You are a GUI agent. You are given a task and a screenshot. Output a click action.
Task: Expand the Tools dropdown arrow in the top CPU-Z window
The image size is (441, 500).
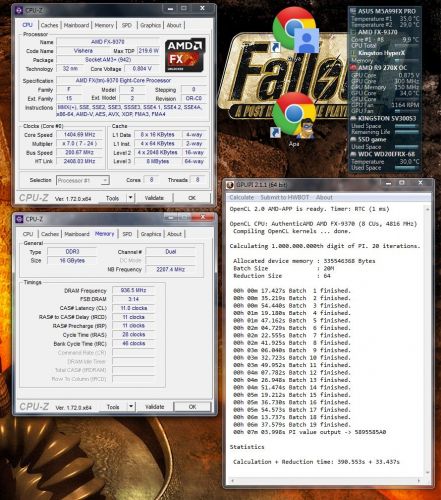131,198
